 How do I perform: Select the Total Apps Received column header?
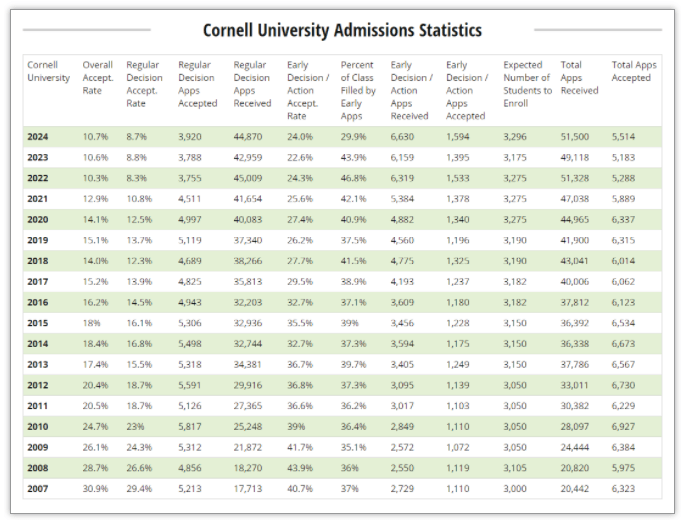579,78
